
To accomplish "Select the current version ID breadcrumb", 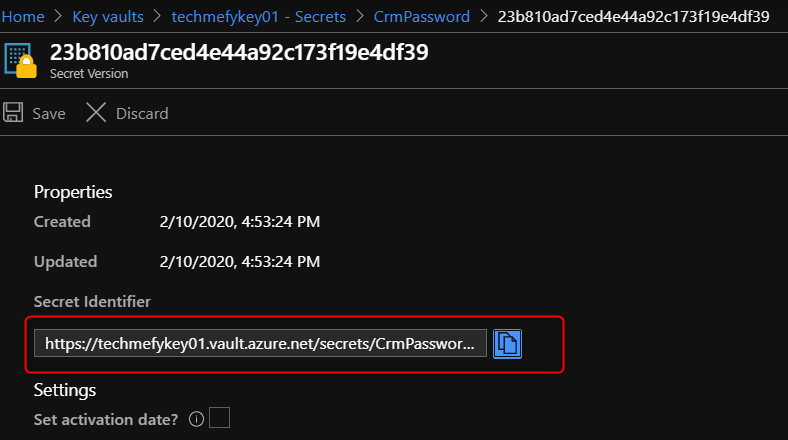I will click(633, 17).
